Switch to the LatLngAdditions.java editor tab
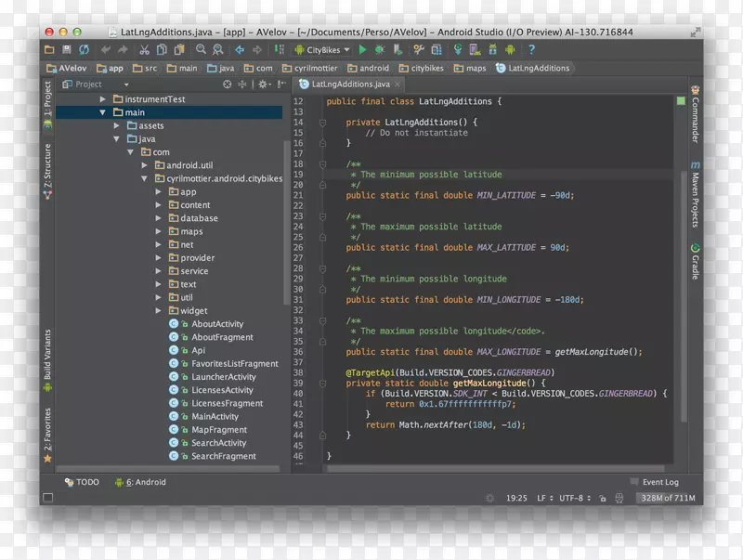 point(348,84)
